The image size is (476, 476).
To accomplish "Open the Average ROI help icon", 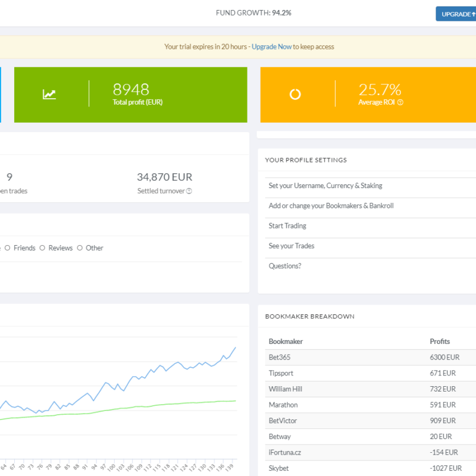I will [x=400, y=102].
